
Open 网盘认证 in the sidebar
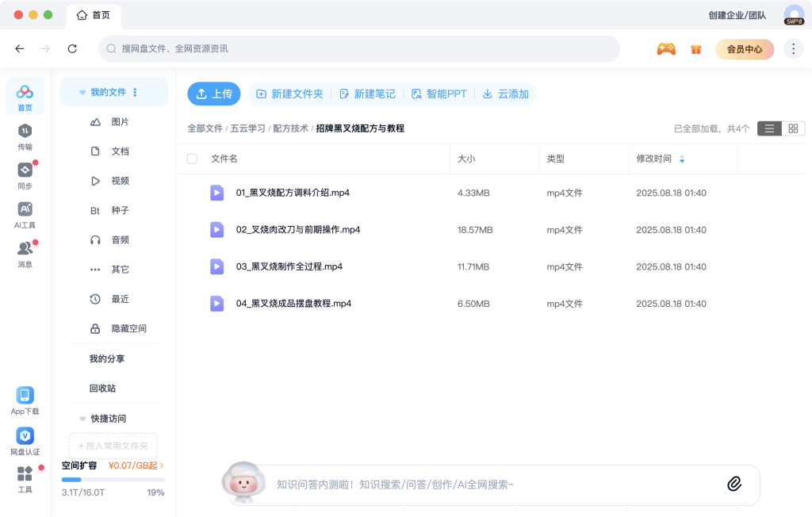(25, 442)
